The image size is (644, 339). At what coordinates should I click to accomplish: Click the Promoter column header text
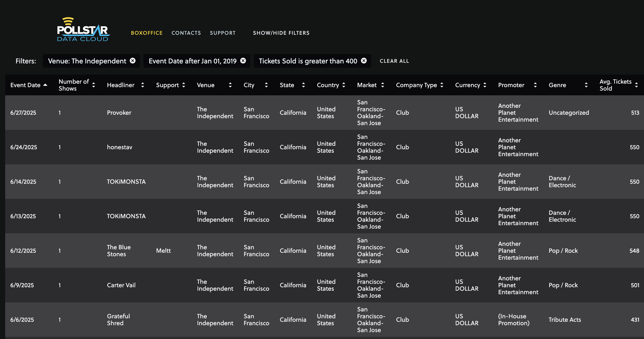(x=511, y=85)
